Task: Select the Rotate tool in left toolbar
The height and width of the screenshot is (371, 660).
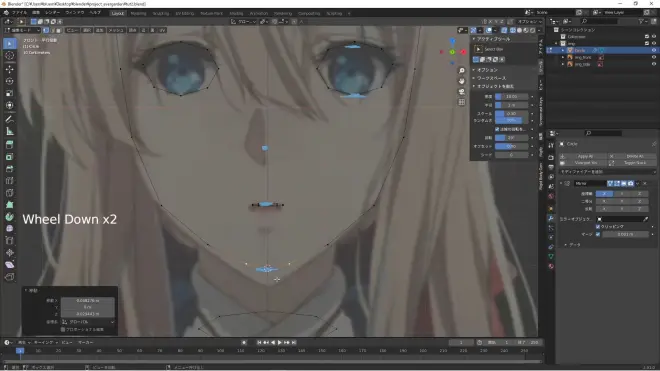Action: point(10,81)
